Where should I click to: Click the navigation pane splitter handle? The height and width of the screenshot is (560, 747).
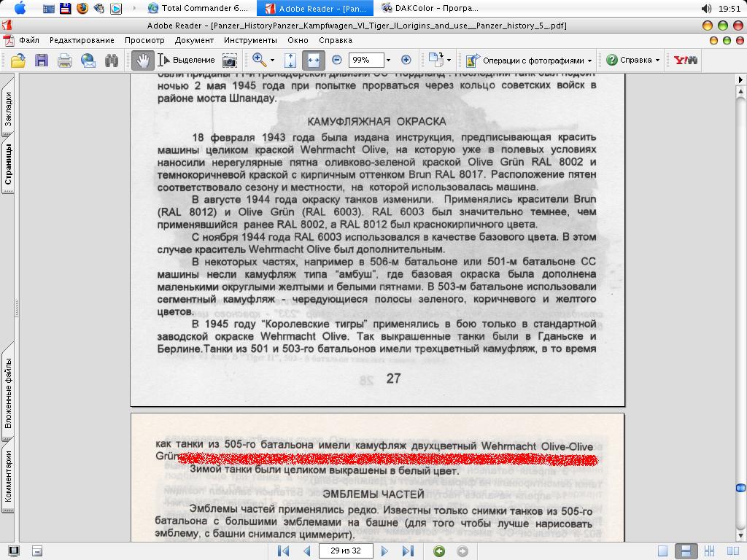(x=17, y=308)
